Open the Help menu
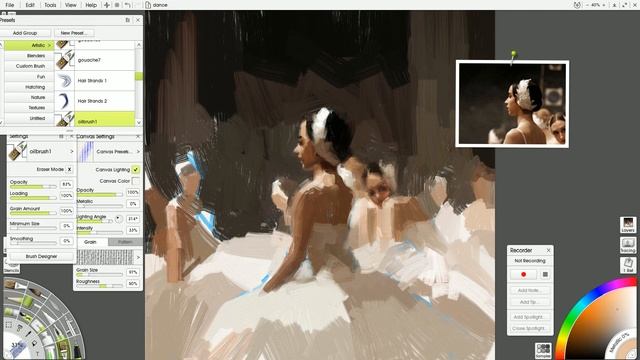The width and height of the screenshot is (640, 360). (x=91, y=5)
